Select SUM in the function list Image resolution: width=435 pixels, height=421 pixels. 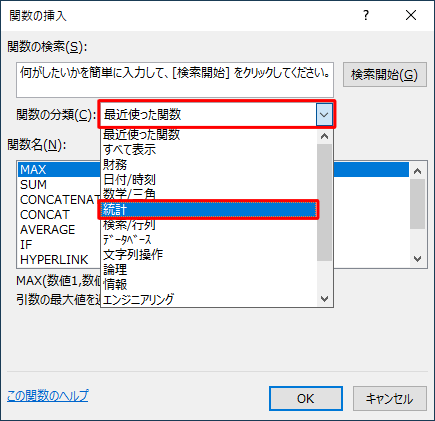click(59, 185)
